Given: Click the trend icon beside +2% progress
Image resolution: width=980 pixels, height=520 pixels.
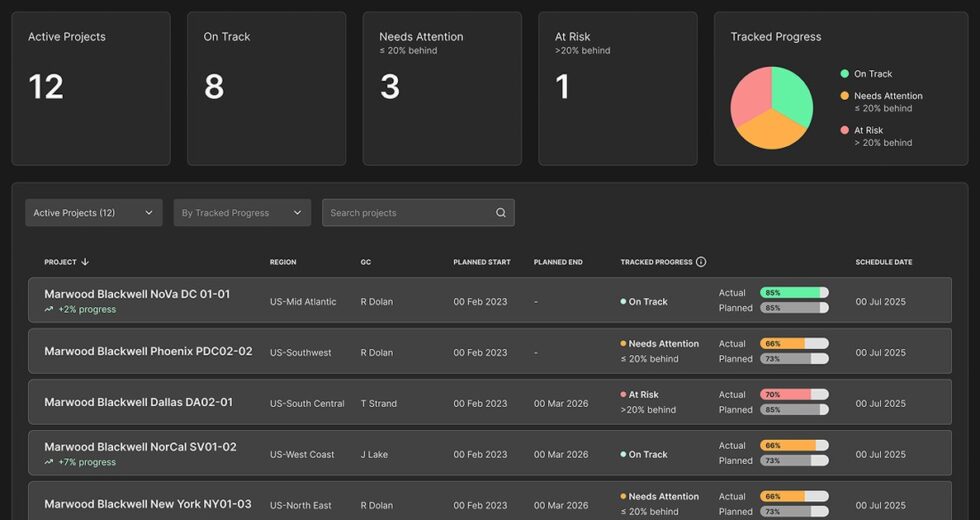Looking at the screenshot, I should [x=49, y=309].
